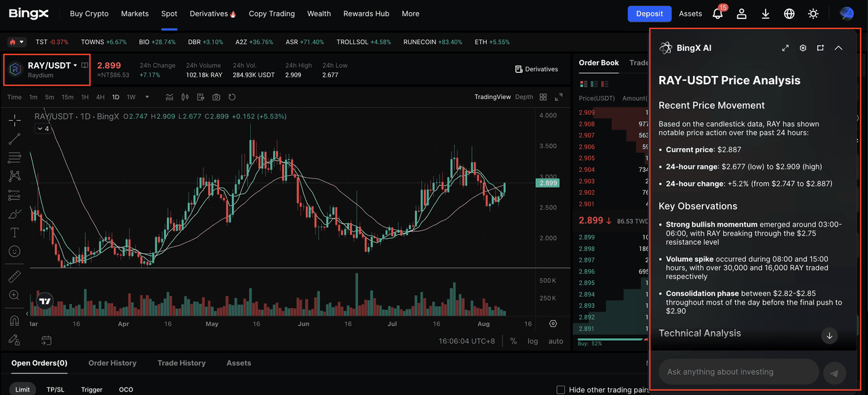The width and height of the screenshot is (868, 395).
Task: Open candlestick chart style selector
Action: [x=184, y=97]
